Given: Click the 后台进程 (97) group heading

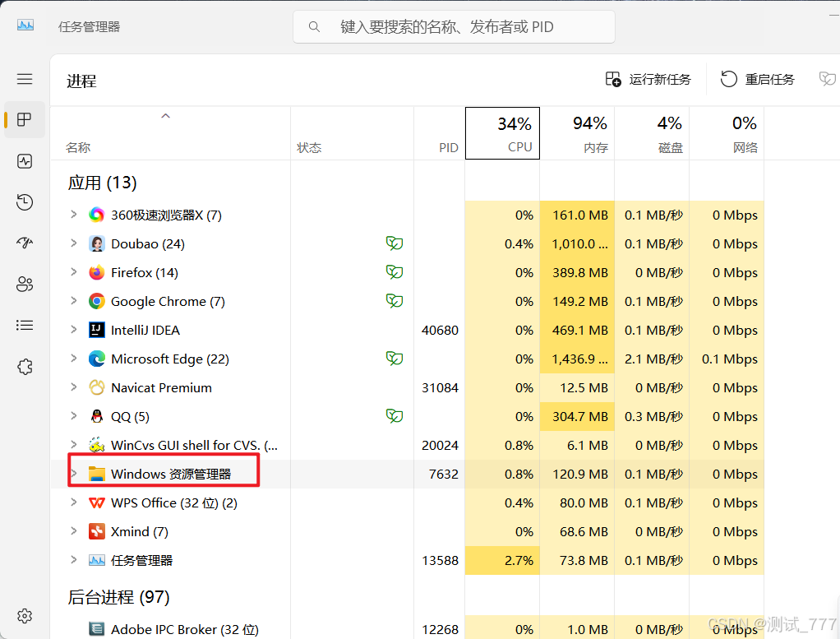Looking at the screenshot, I should [x=118, y=597].
